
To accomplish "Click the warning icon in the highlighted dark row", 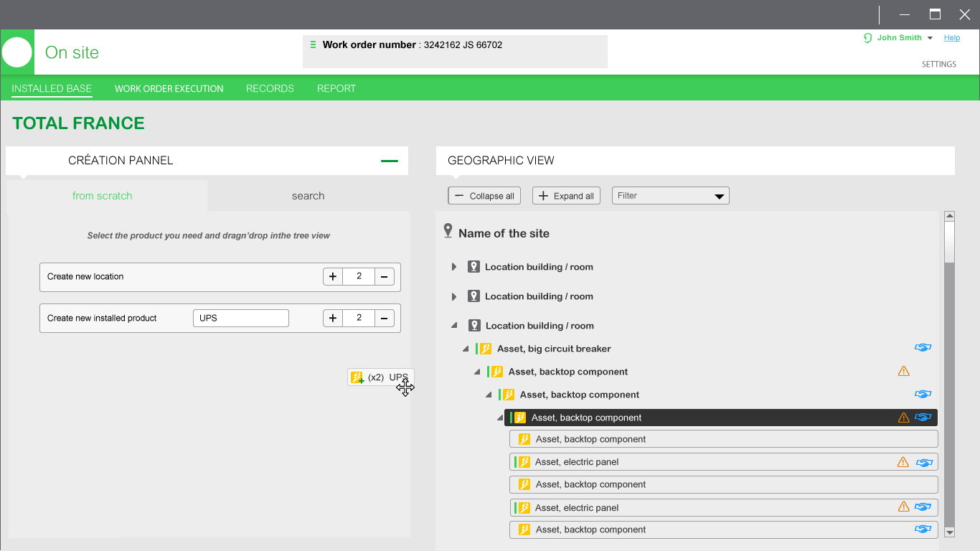I will (x=904, y=418).
